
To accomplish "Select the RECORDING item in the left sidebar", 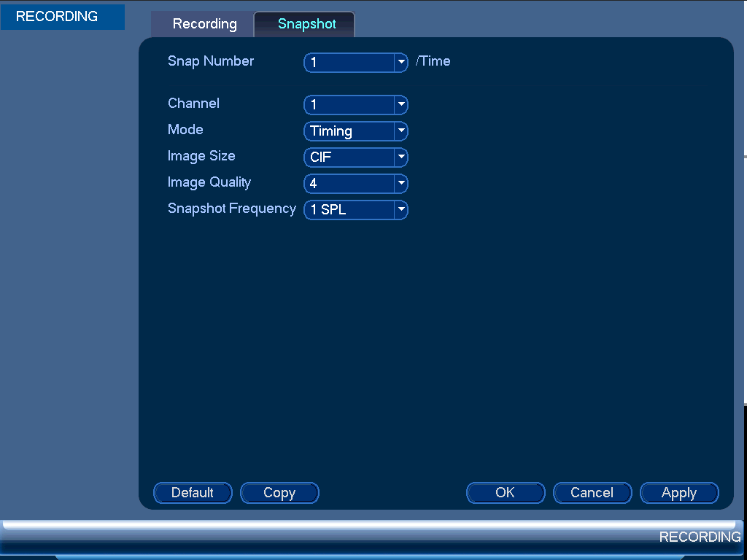I will pyautogui.click(x=63, y=17).
